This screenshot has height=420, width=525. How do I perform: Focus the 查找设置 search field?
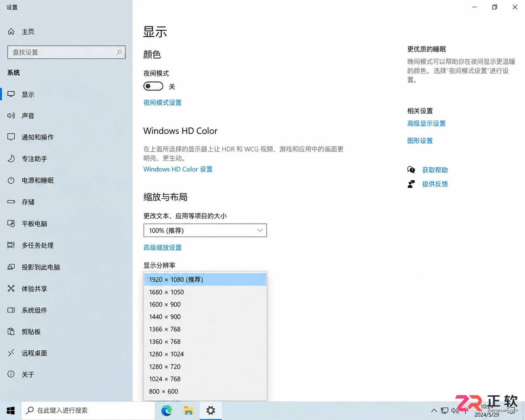pos(66,52)
